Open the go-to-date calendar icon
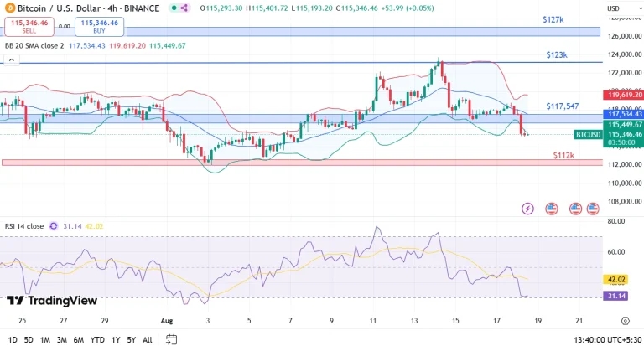 click(171, 339)
